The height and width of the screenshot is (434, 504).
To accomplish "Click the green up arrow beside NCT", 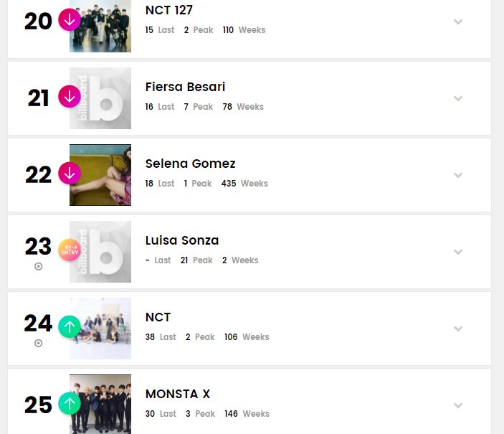I will tap(70, 327).
